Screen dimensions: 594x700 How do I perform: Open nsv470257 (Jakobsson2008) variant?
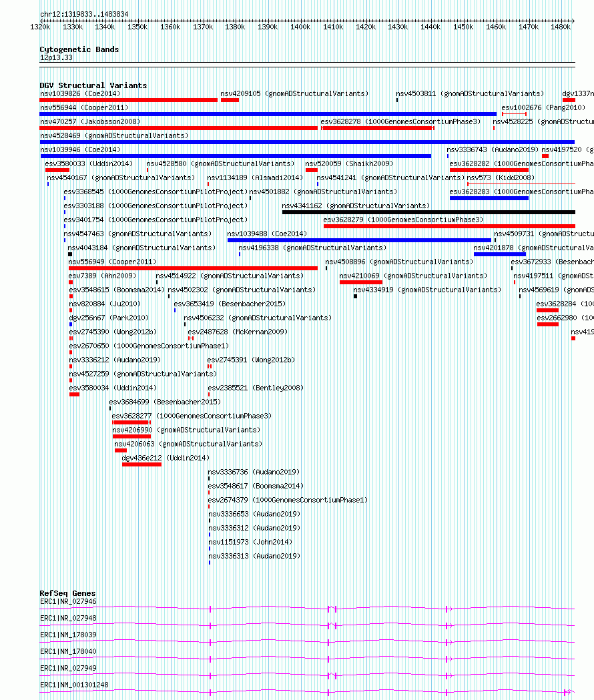click(x=90, y=121)
